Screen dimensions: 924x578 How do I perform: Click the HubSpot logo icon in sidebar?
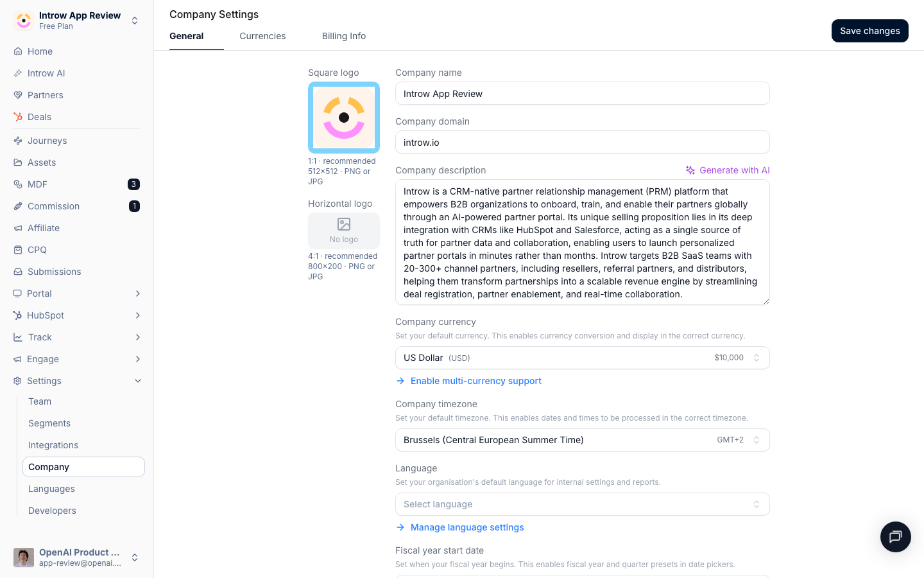coord(17,315)
